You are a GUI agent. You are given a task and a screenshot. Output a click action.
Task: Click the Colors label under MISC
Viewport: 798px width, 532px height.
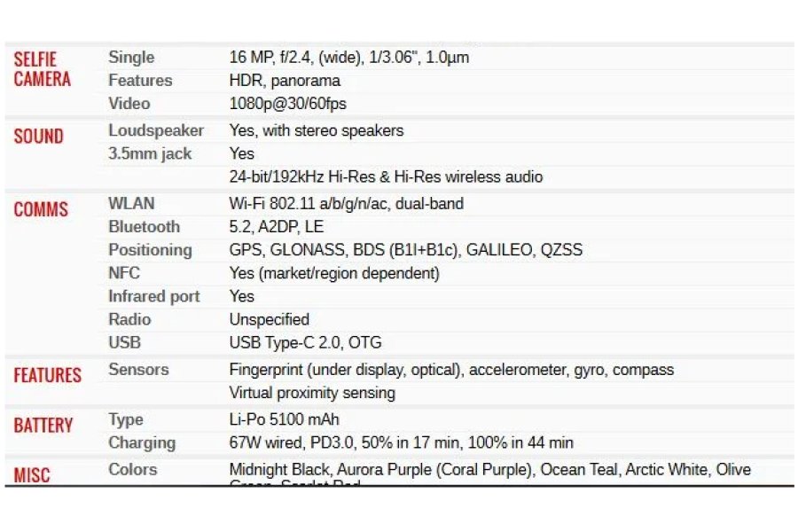pyautogui.click(x=132, y=470)
